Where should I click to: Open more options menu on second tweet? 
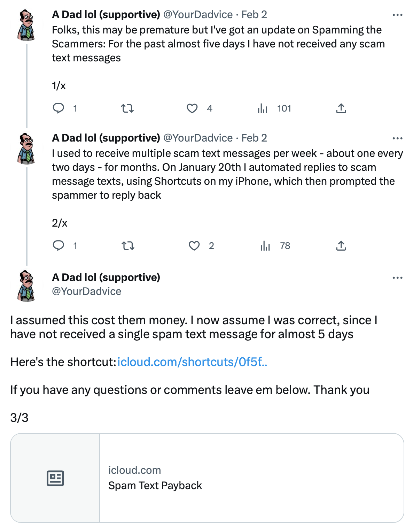tap(397, 138)
